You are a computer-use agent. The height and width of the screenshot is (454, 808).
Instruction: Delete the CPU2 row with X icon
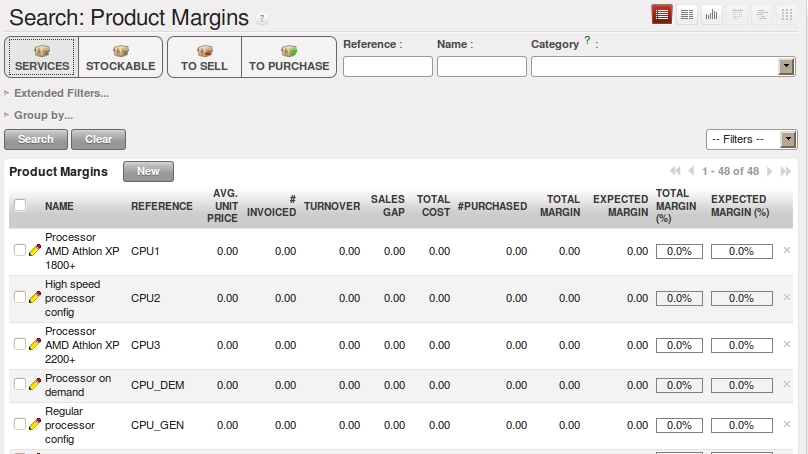[786, 298]
